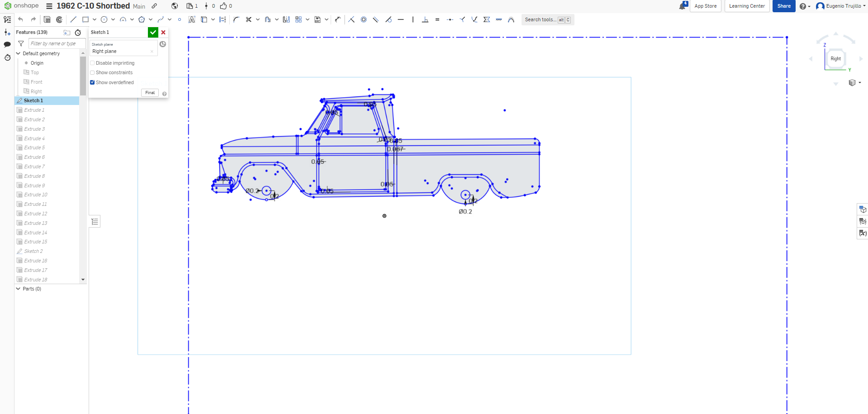The width and height of the screenshot is (868, 414).
Task: Click the Undo arrow
Action: click(20, 19)
